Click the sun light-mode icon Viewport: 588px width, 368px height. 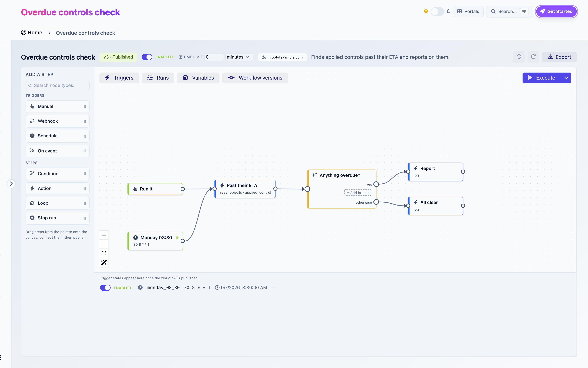click(x=426, y=11)
